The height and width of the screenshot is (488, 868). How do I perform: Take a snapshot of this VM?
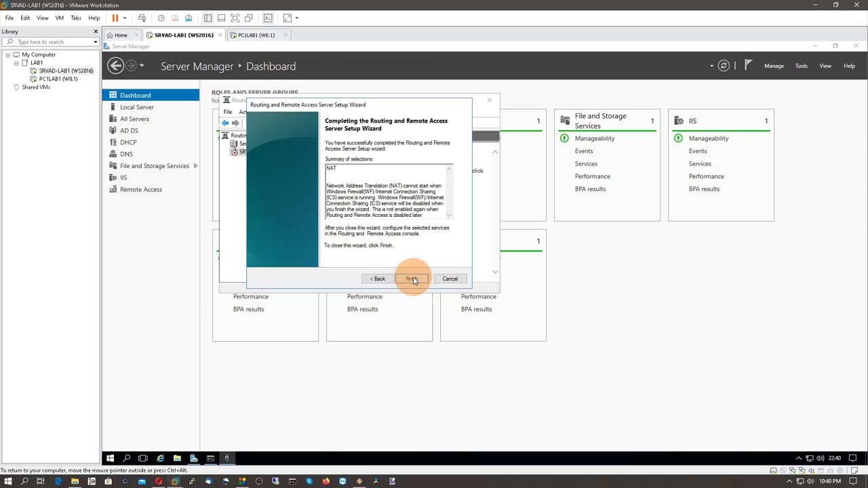[x=161, y=18]
